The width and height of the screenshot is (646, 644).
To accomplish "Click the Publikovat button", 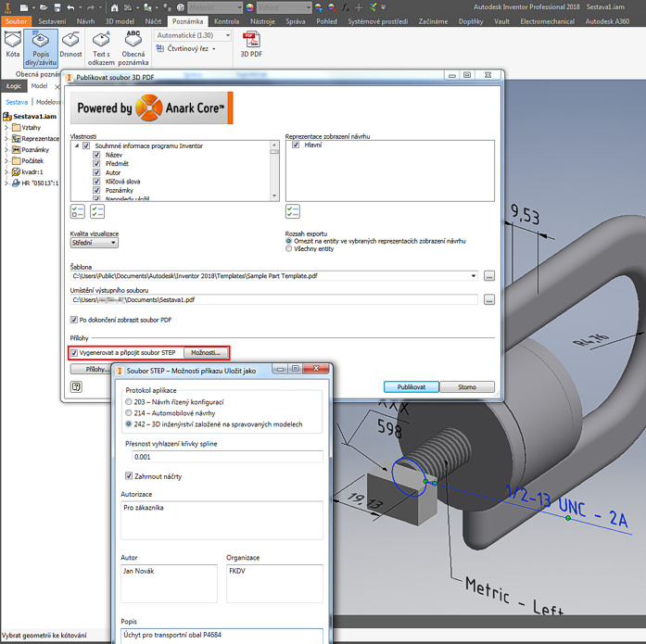I will [411, 387].
